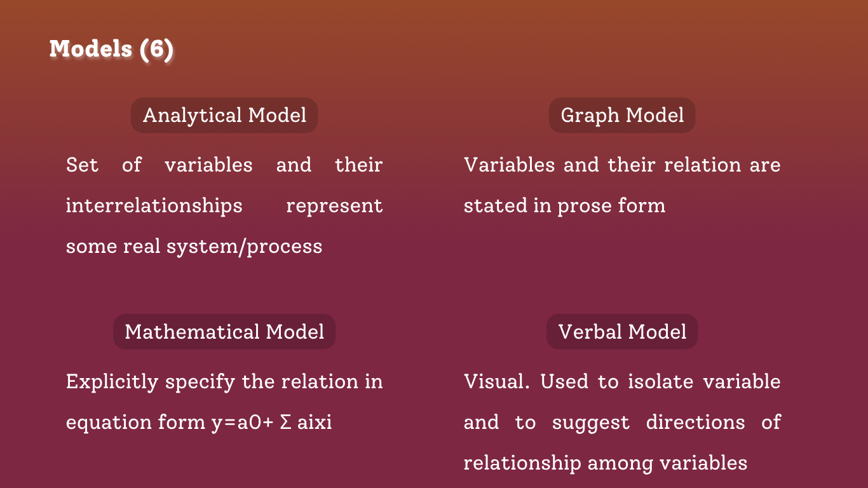Click the word "interrelationships"
This screenshot has height=488, width=868.
(154, 206)
